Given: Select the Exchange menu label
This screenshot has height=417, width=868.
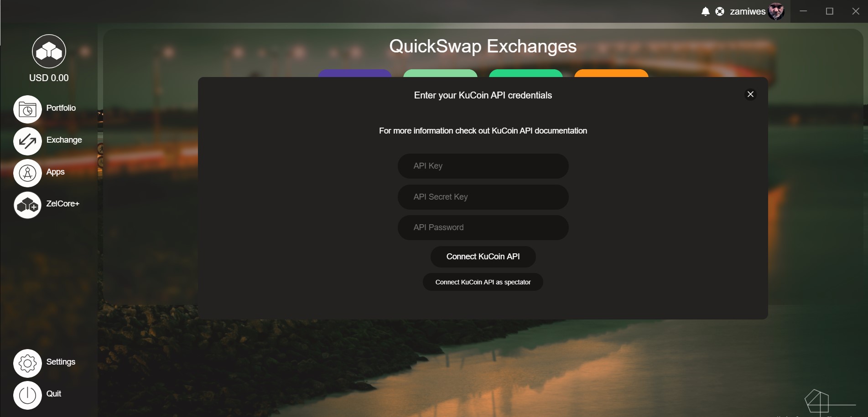Looking at the screenshot, I should (64, 140).
